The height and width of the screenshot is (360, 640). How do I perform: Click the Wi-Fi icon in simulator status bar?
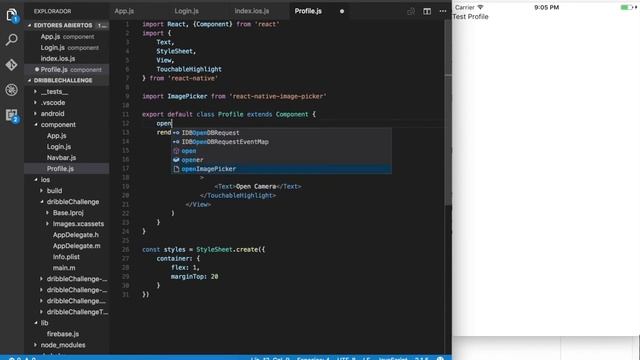[x=480, y=7]
